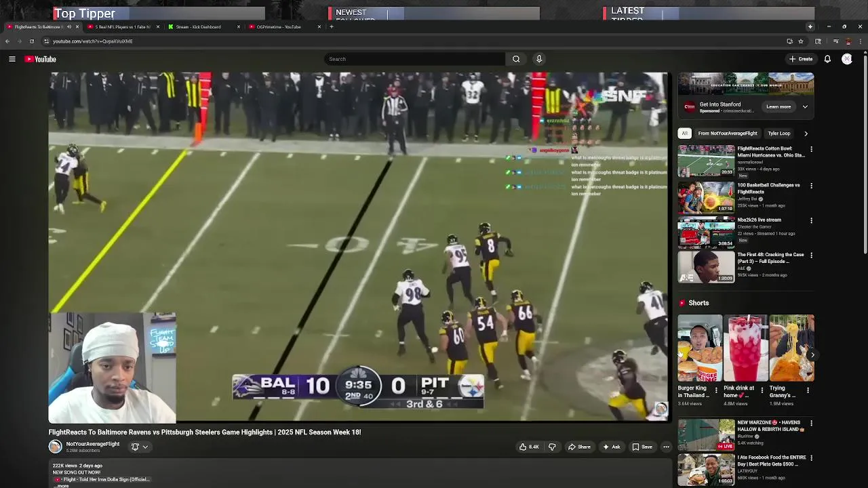This screenshot has width=868, height=488.
Task: Open the media control icon in toolbar
Action: pos(835,41)
